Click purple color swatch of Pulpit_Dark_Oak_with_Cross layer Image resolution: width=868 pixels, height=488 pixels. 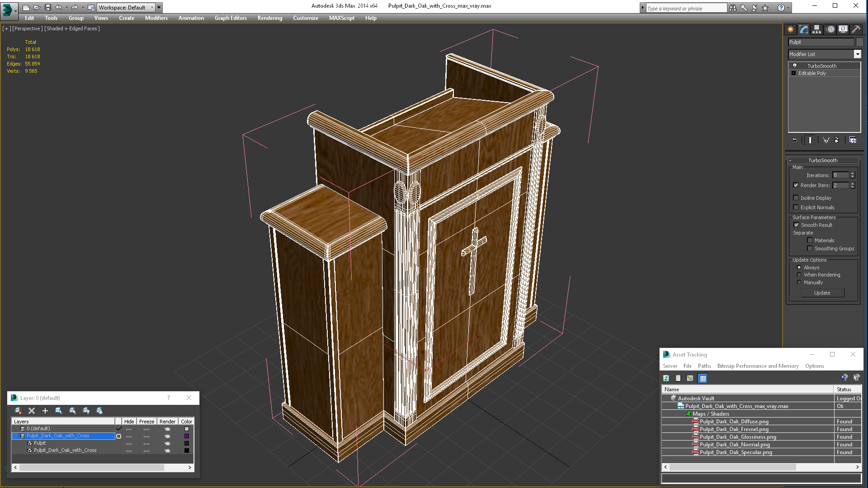tap(187, 436)
